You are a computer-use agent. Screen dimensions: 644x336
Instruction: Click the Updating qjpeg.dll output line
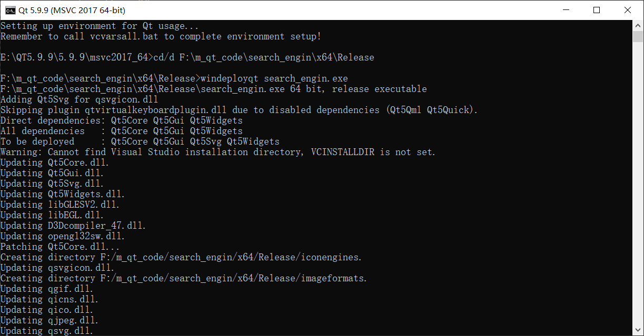point(50,320)
